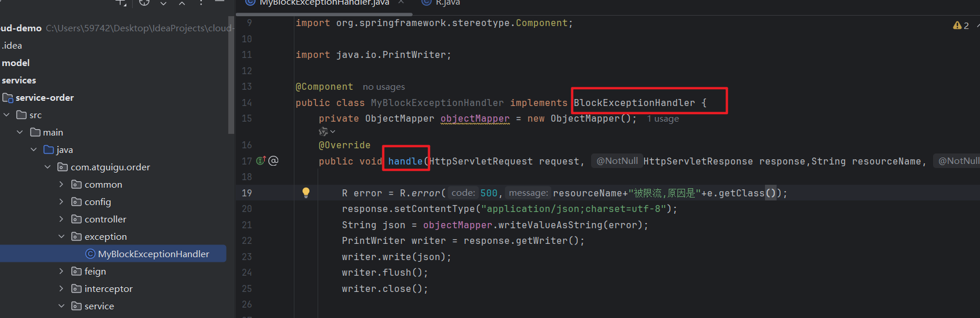Close the MyBlockExceptionHandler.java tab
Image resolution: width=980 pixels, height=318 pixels.
point(401,2)
